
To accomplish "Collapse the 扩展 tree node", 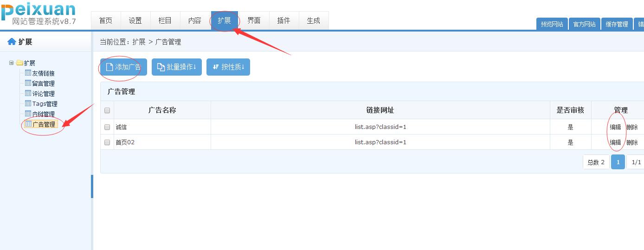I will click(x=12, y=63).
